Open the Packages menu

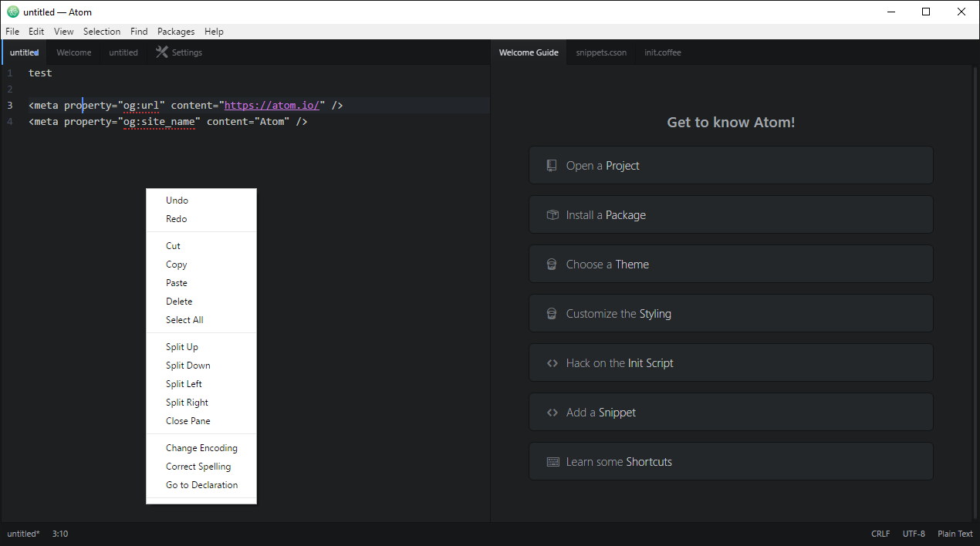(175, 32)
